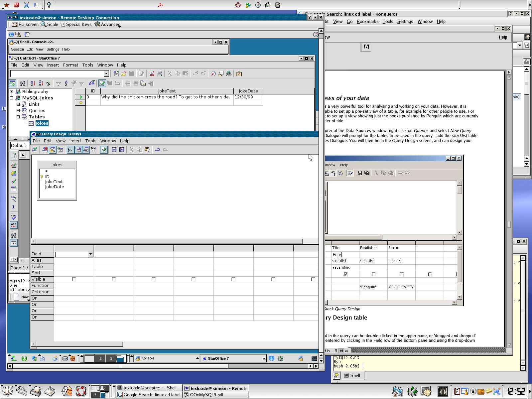This screenshot has width=532, height=399.
Task: Click the AutoFilter funnel icon
Action: pyautogui.click(x=59, y=83)
